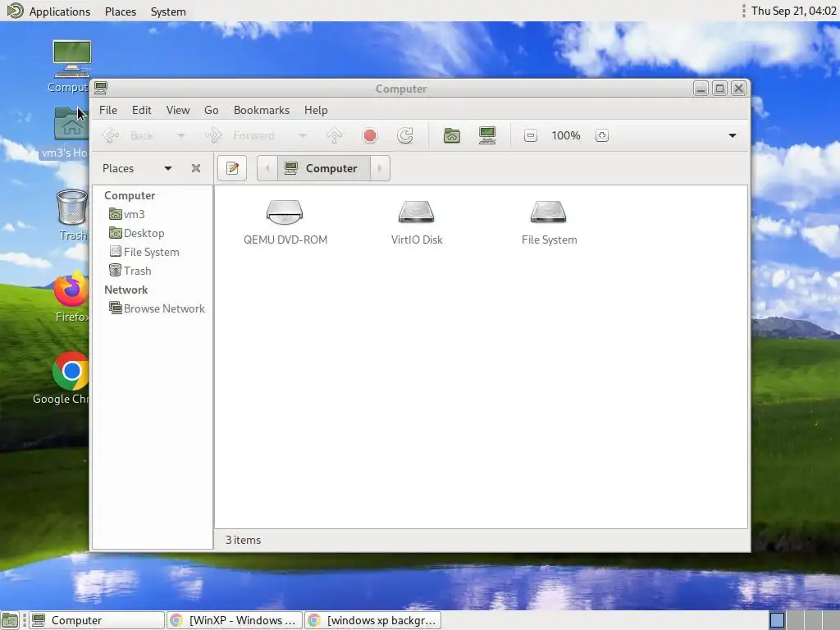Toggle the text-based location bar edit icon
Screen dimensions: 840x630
pyautogui.click(x=232, y=168)
